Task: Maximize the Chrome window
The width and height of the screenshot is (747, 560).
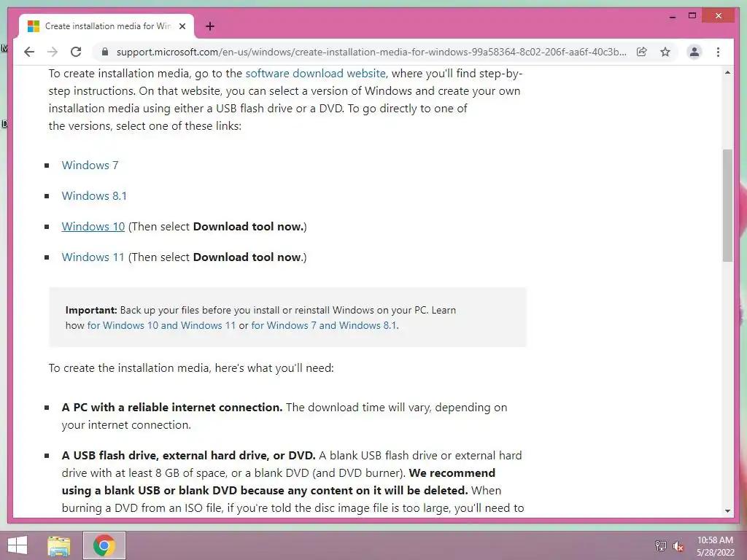Action: coord(692,16)
